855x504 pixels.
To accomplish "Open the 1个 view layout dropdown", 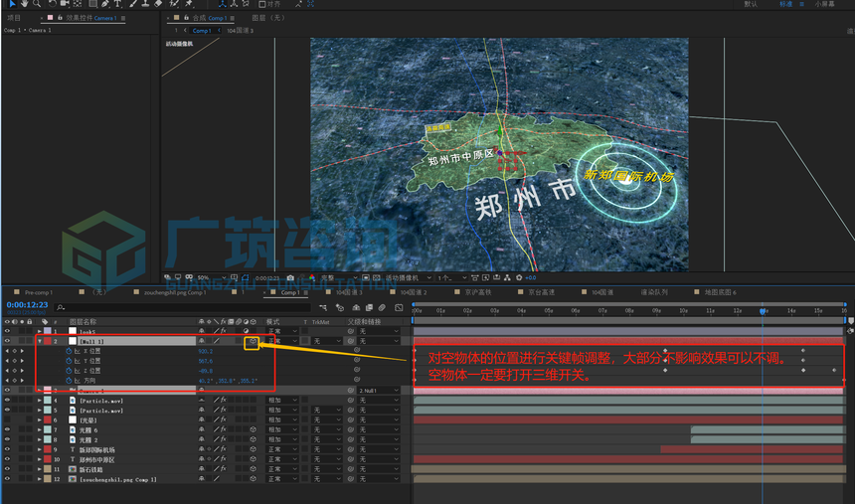I will pos(452,277).
